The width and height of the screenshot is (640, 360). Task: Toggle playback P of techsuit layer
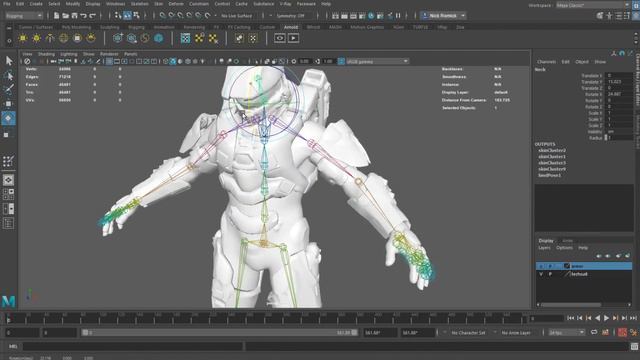[x=550, y=274]
